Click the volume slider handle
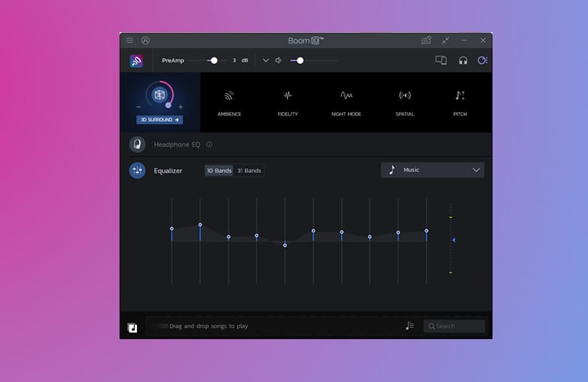Image resolution: width=588 pixels, height=382 pixels. point(300,60)
